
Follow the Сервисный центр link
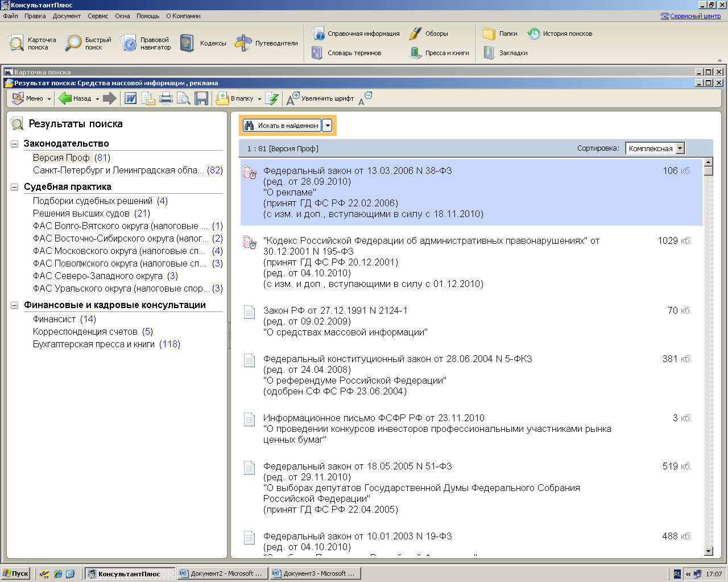click(x=695, y=16)
